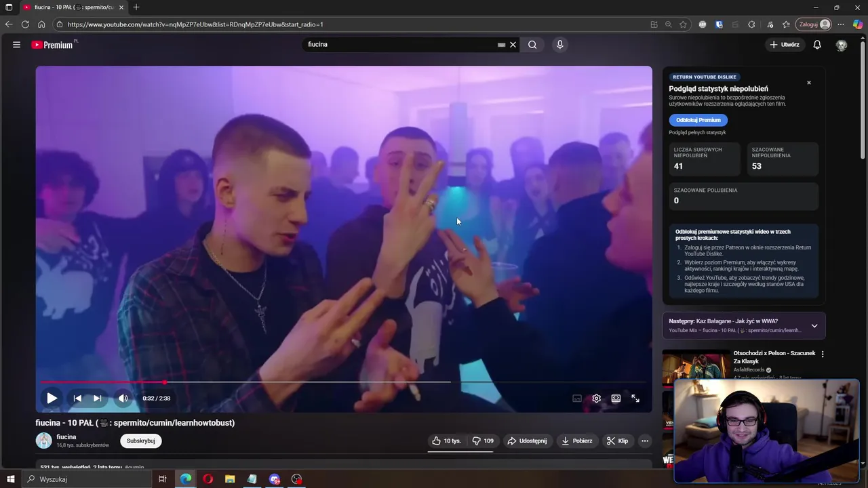Screen dimensions: 868x488
Task: Click the Utwórz create button
Action: [x=785, y=45]
